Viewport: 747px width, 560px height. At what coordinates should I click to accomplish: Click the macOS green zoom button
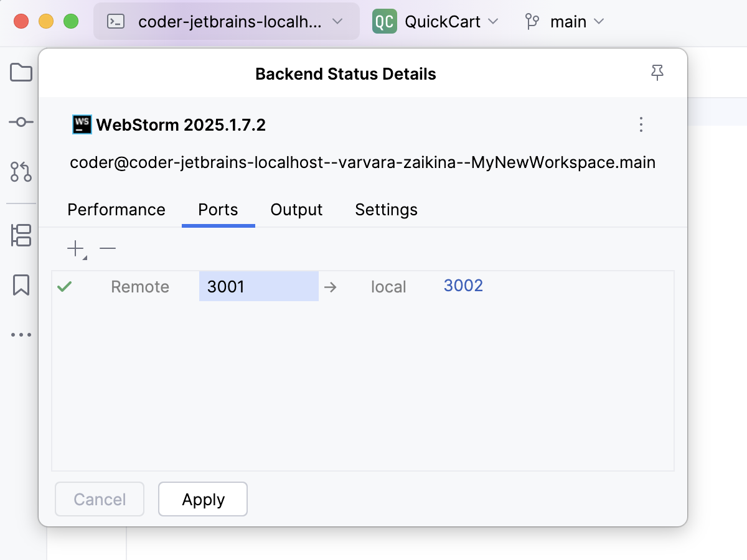coord(71,22)
